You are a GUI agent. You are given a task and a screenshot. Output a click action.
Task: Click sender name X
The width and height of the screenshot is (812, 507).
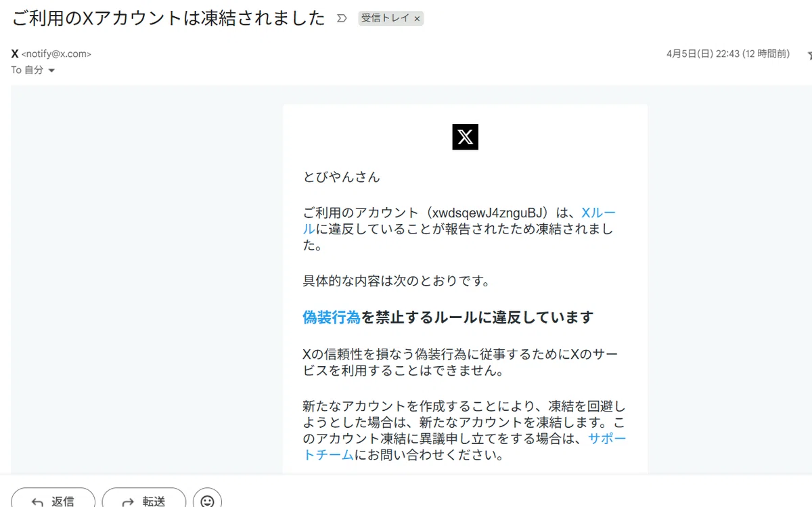[15, 54]
